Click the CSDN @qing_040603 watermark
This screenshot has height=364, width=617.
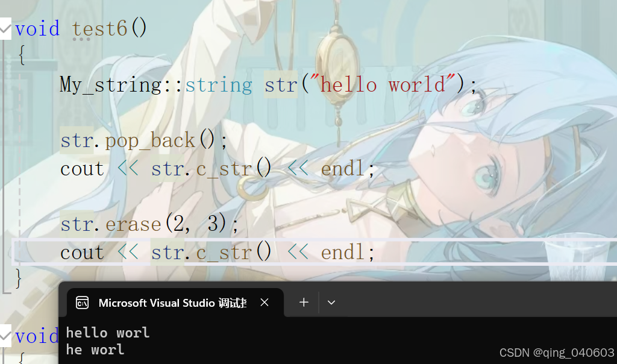point(556,352)
